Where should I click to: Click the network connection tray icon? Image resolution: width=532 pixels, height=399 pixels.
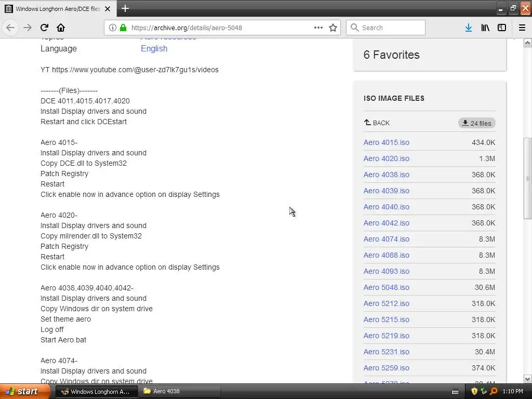[x=484, y=392]
